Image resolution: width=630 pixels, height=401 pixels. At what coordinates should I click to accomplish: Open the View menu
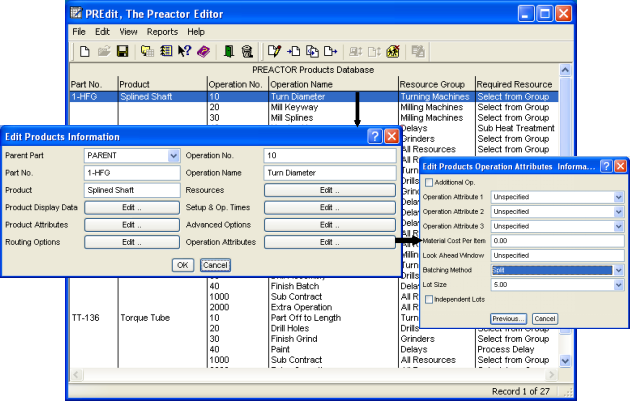[x=128, y=32]
